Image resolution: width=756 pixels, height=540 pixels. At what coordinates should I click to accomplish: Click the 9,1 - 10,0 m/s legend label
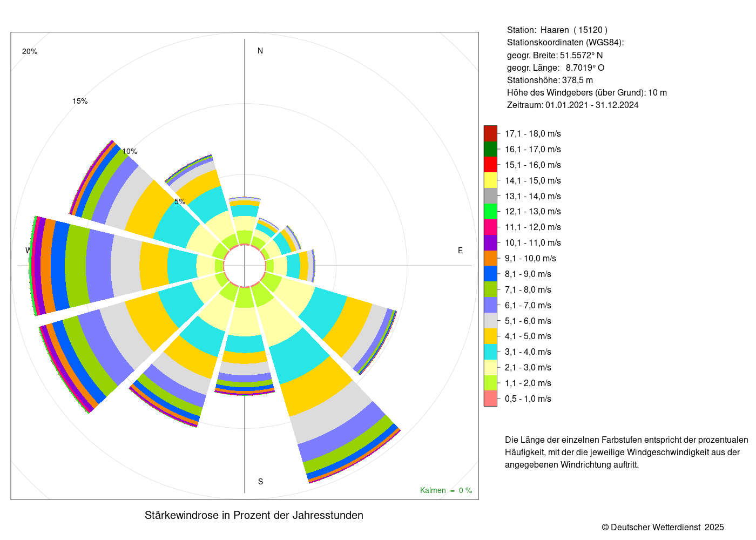coord(530,258)
